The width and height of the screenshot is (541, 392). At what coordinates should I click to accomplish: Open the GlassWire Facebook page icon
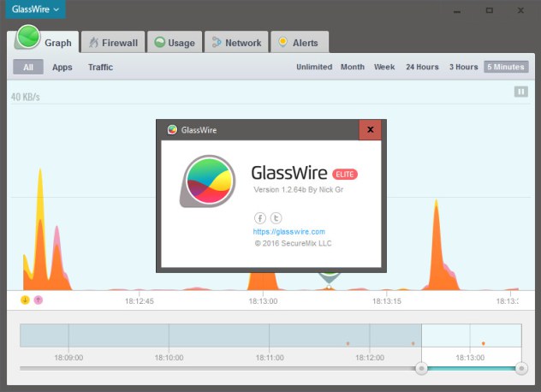click(x=260, y=217)
